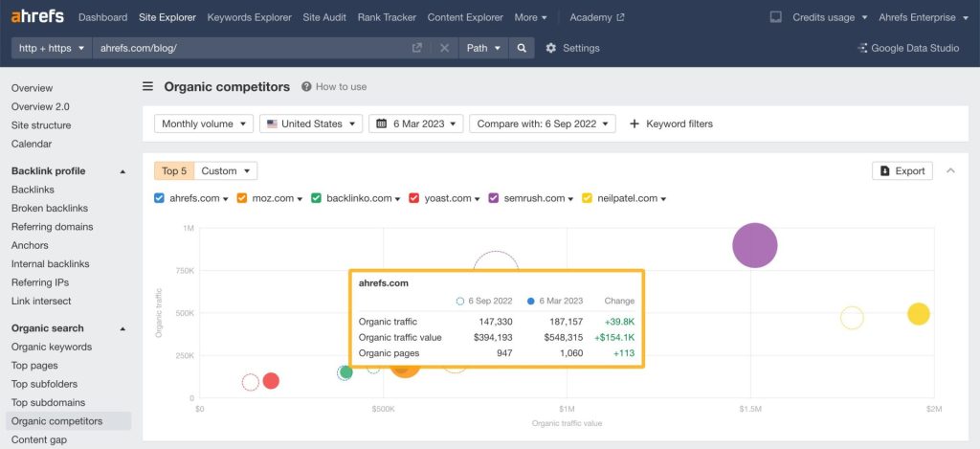Open Link intersect in sidebar

(41, 301)
